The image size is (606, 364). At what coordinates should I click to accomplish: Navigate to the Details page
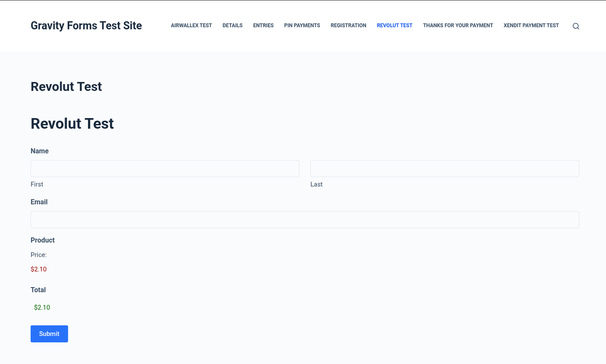tap(232, 26)
